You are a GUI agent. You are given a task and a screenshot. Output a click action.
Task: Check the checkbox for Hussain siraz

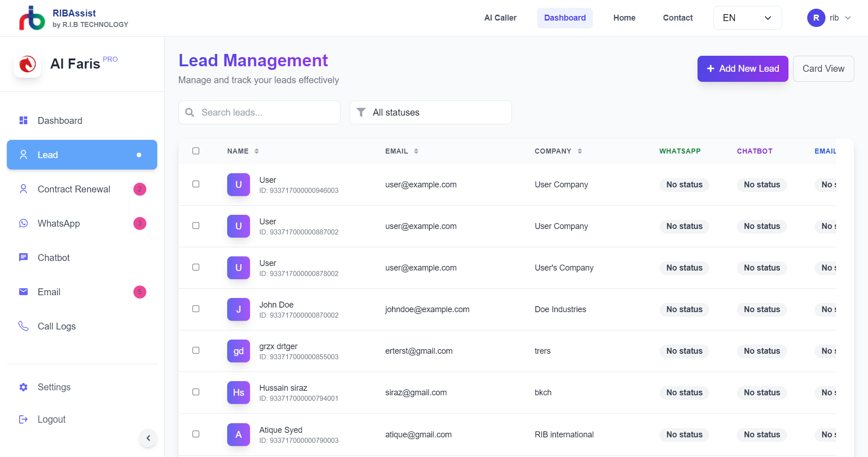[196, 392]
